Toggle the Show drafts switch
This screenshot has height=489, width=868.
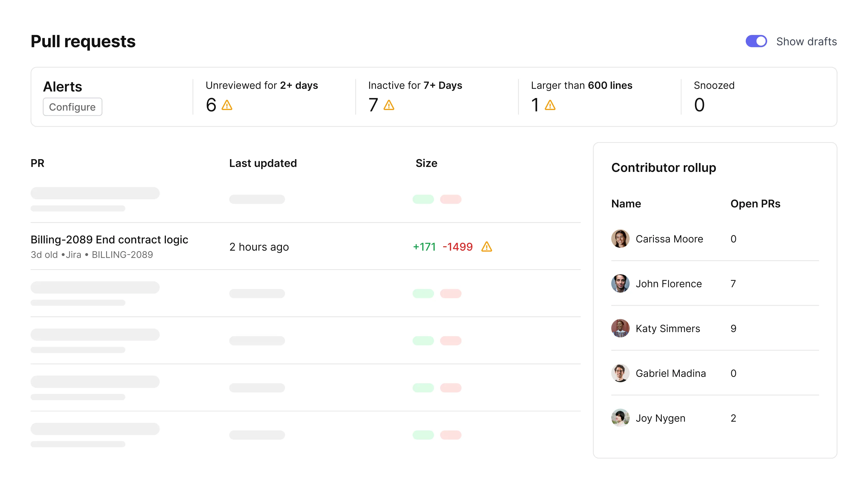[756, 42]
